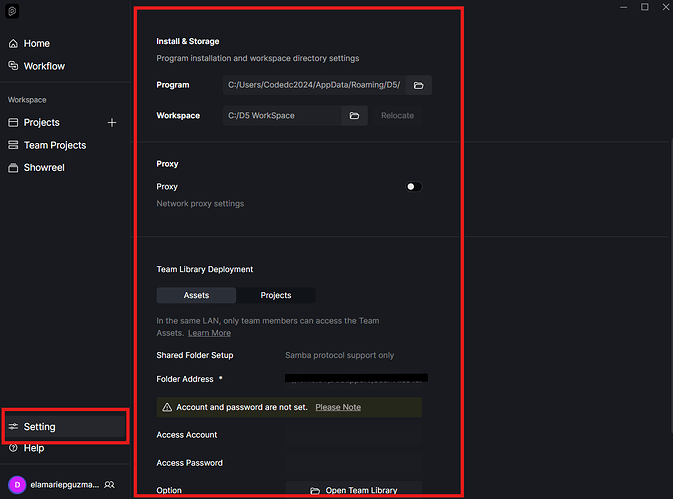Viewport: 673px width, 499px height.
Task: Switch to the Projects deployment tab
Action: 276,295
